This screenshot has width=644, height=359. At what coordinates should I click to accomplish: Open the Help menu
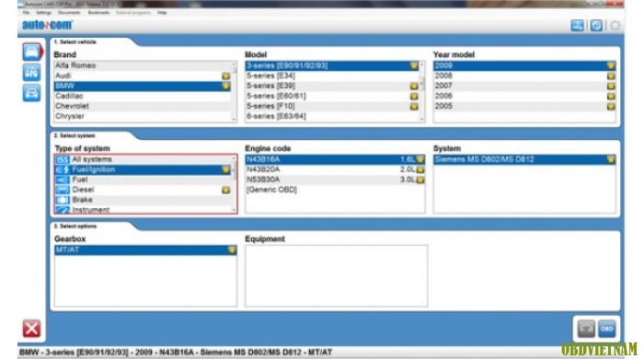pos(162,13)
